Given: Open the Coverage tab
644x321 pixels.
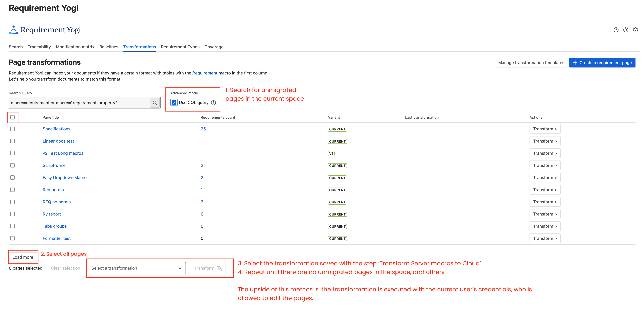Looking at the screenshot, I should point(214,47).
